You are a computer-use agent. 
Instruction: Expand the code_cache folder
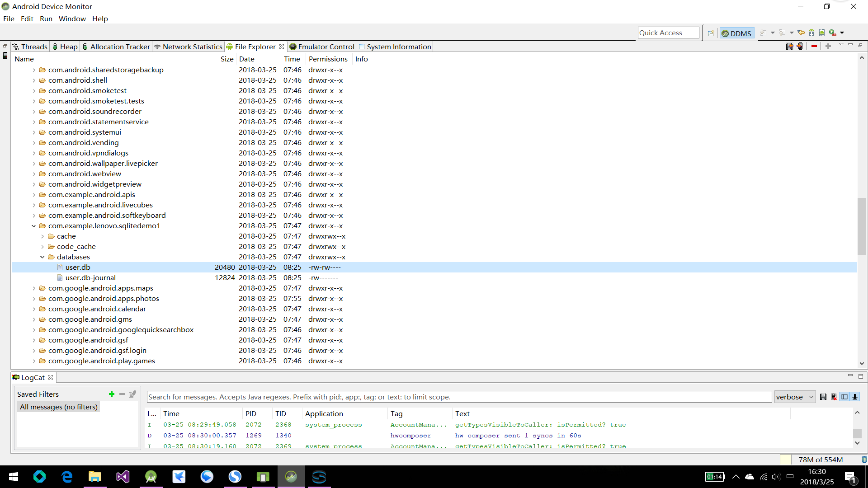pyautogui.click(x=42, y=247)
